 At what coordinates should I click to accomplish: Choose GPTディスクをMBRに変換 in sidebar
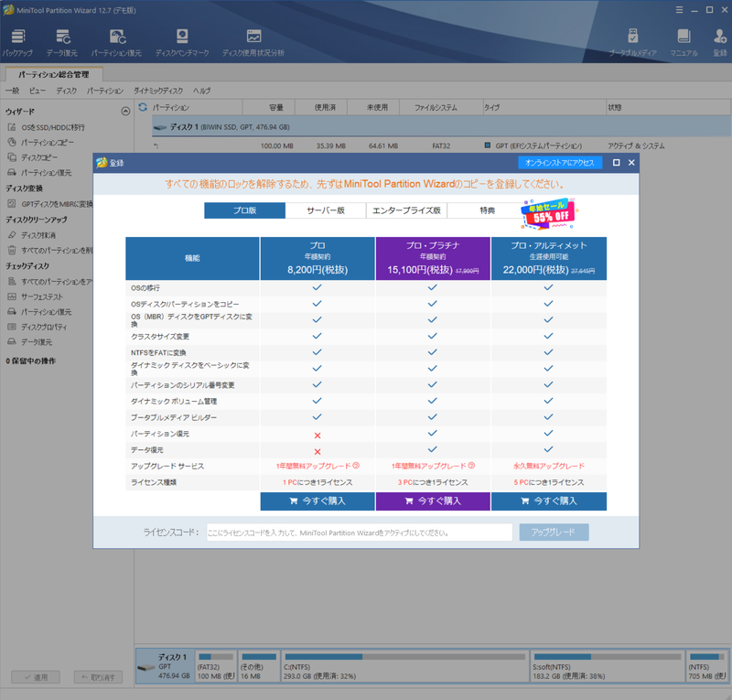pyautogui.click(x=50, y=204)
